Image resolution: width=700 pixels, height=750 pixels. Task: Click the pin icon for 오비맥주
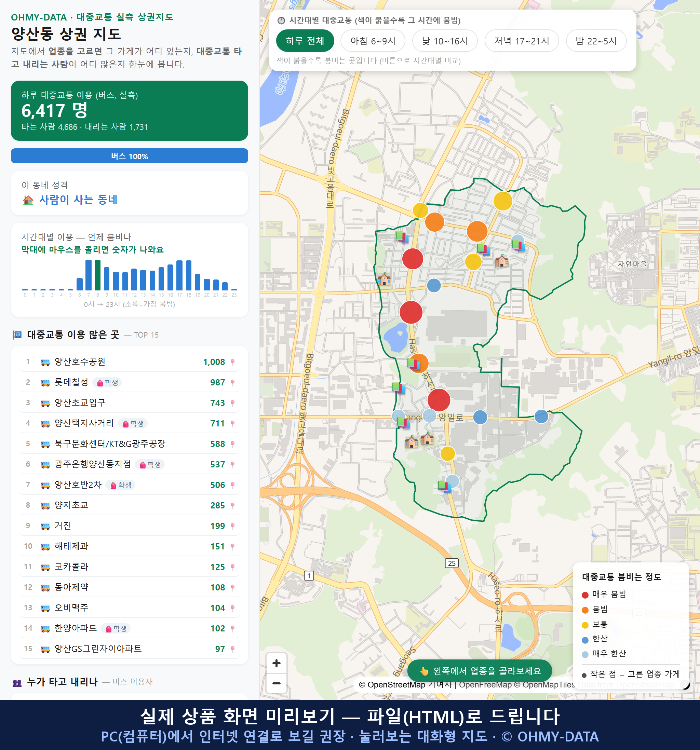coord(232,608)
